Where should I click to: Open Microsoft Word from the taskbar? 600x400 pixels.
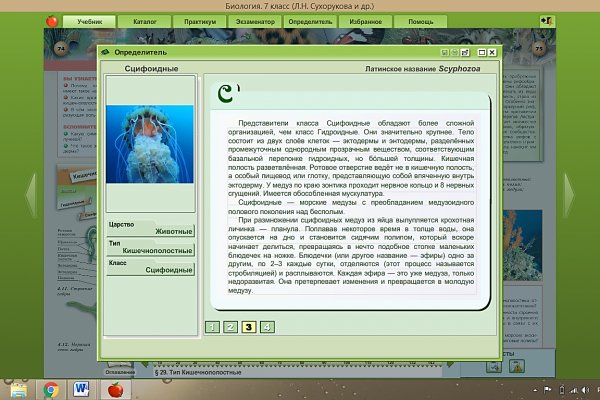coord(82,388)
